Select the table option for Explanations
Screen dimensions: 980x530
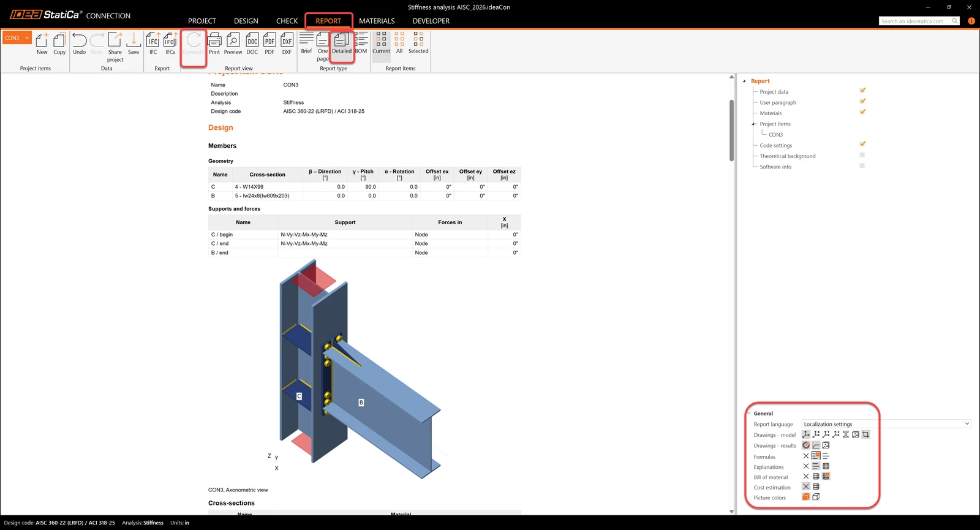(826, 466)
